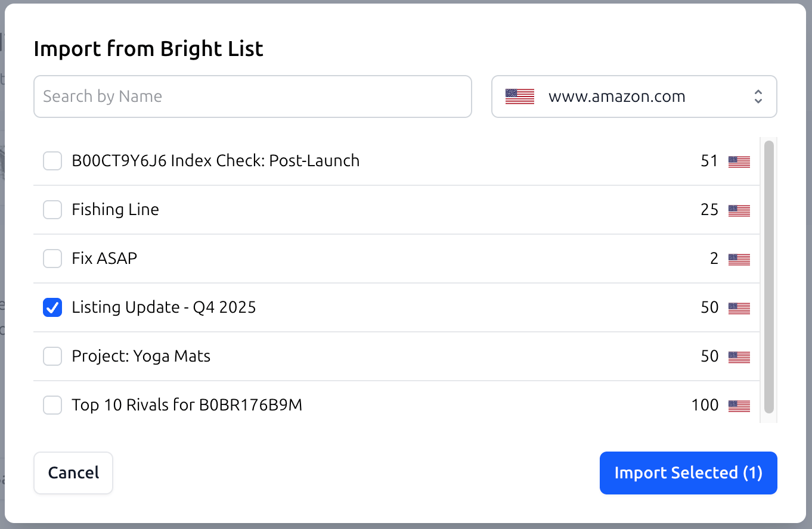Click the US flag in marketplace selector
Viewport: 812px width, 529px height.
(519, 97)
